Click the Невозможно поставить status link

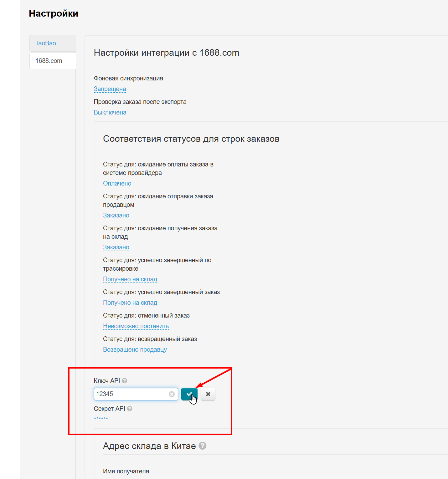136,326
